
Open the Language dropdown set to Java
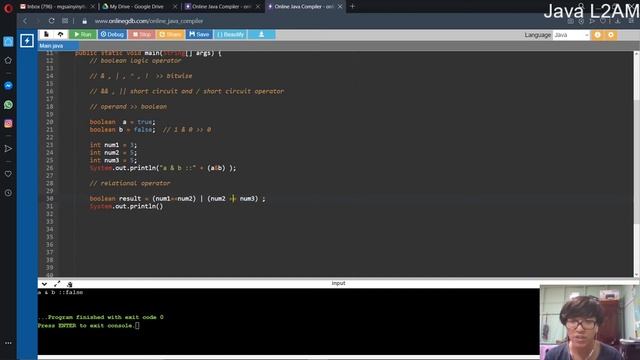(x=571, y=35)
